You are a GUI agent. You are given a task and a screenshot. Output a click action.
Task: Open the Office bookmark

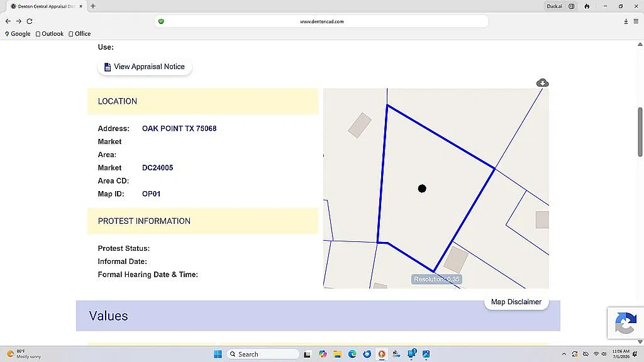(80, 34)
